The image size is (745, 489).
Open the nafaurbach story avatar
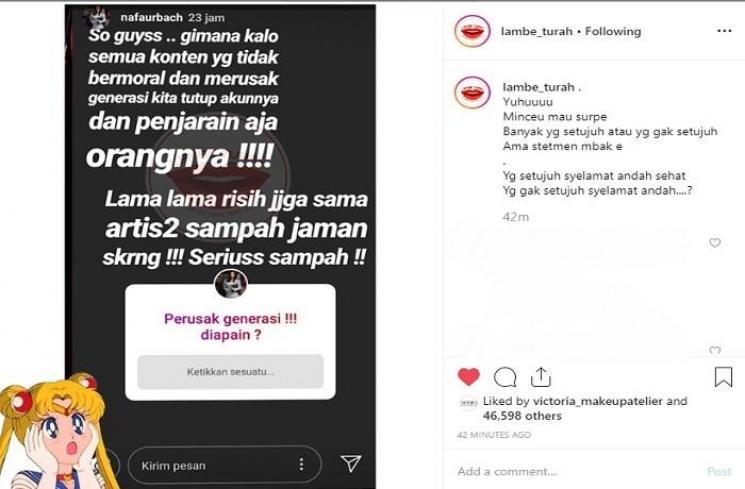click(x=98, y=18)
